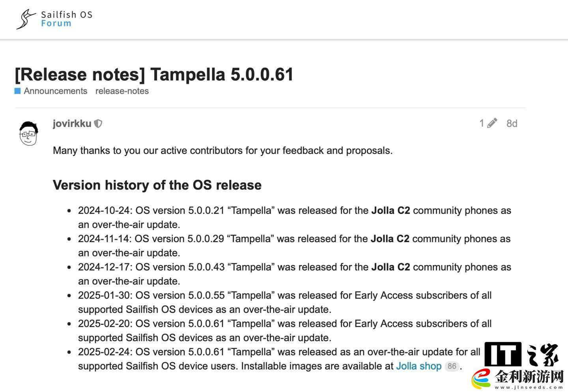
Task: Click the blue Announcements category square
Action: click(18, 91)
